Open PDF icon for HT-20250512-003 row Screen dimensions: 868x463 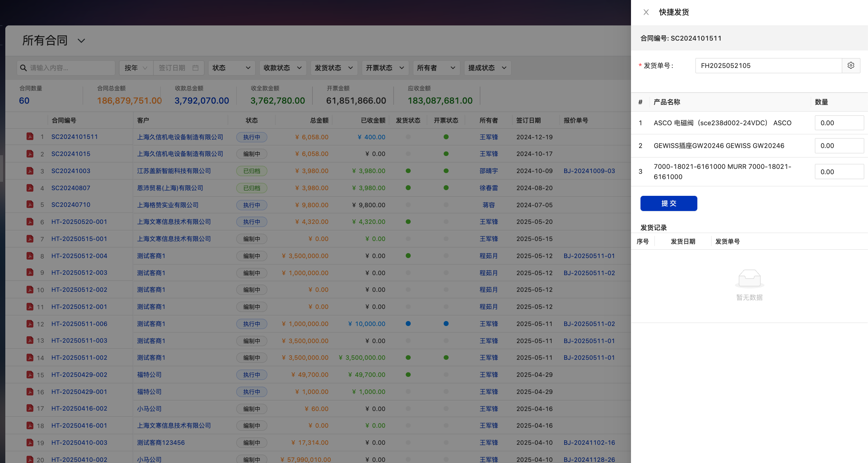click(x=30, y=272)
